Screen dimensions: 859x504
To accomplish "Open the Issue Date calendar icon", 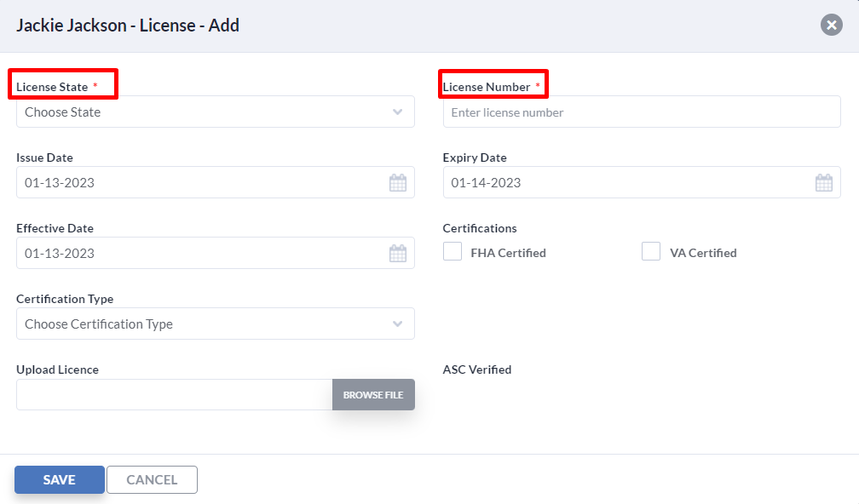I will [x=397, y=182].
